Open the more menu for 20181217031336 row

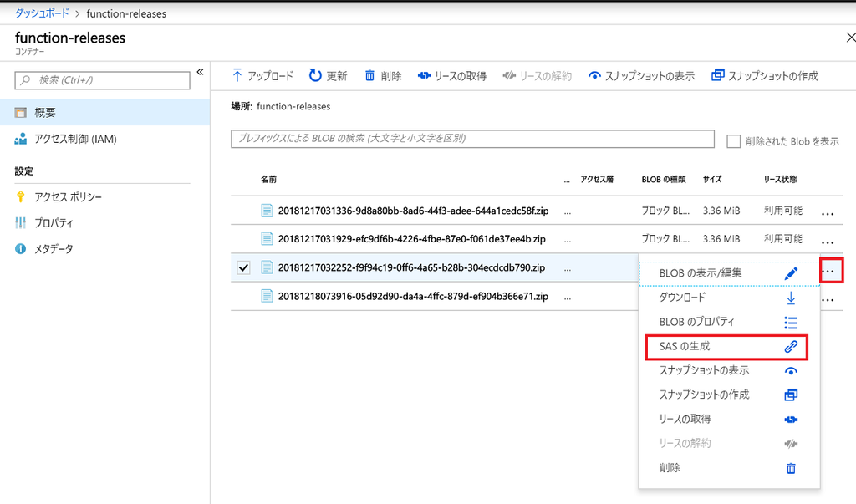828,213
